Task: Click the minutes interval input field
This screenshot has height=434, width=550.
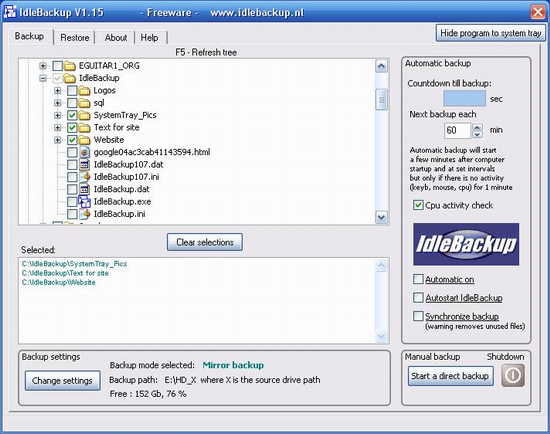Action: [x=457, y=131]
